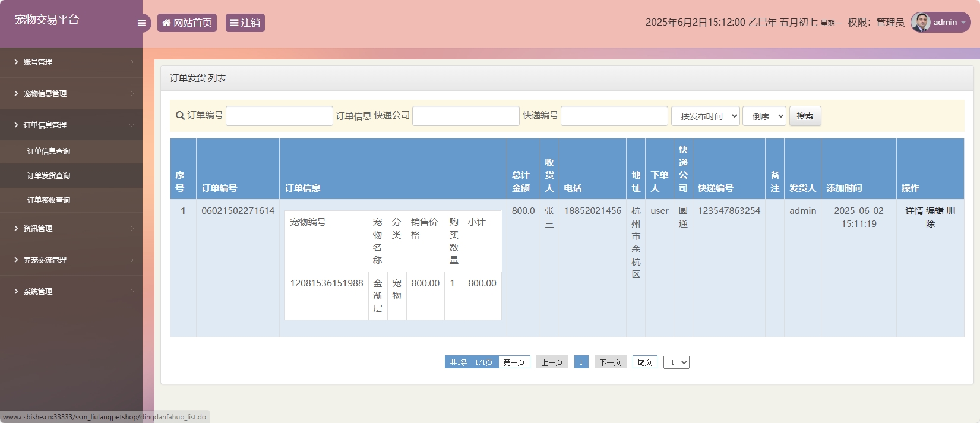Click the 编辑 link for the order
The height and width of the screenshot is (423, 980).
pos(934,211)
